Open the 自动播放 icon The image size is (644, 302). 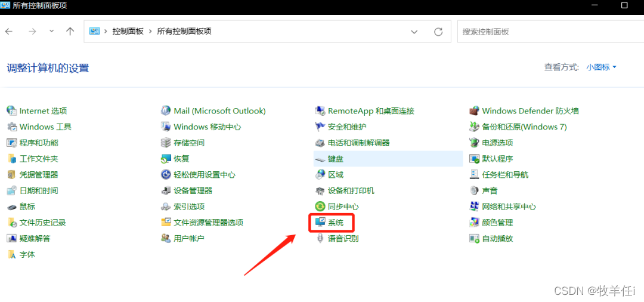pos(475,238)
